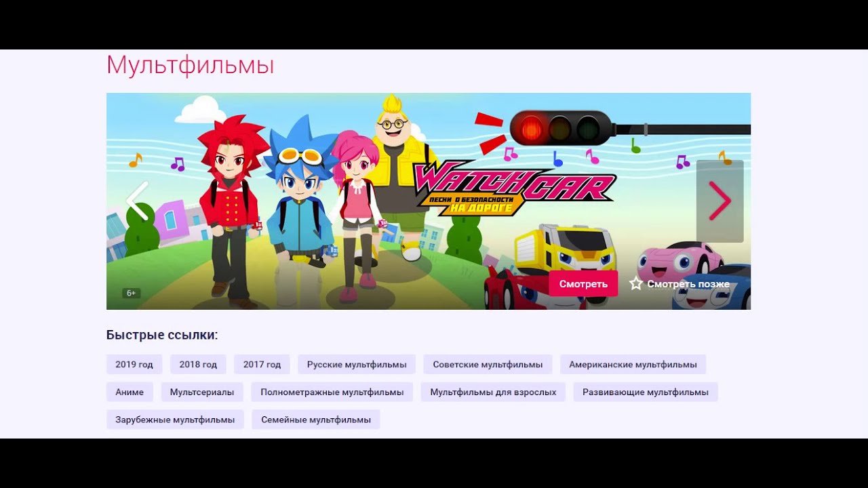868x488 pixels.
Task: Click the Смотреть позже label
Action: tap(688, 284)
